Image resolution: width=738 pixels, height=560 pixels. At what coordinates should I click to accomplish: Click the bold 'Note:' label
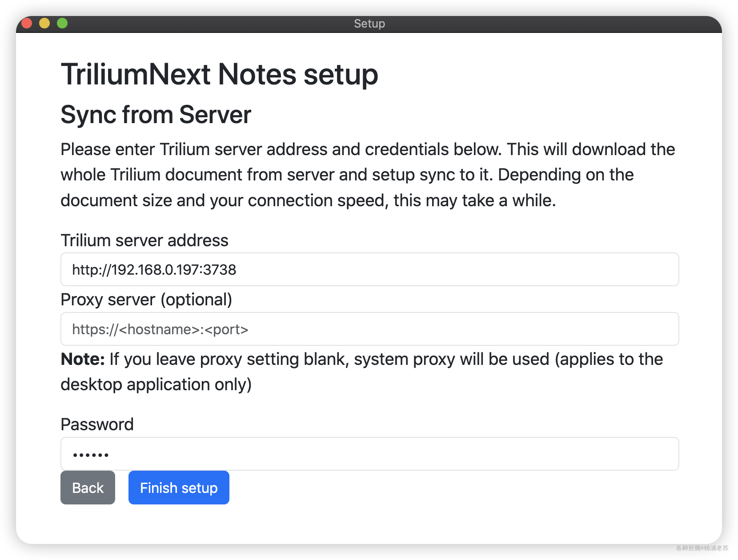click(83, 359)
